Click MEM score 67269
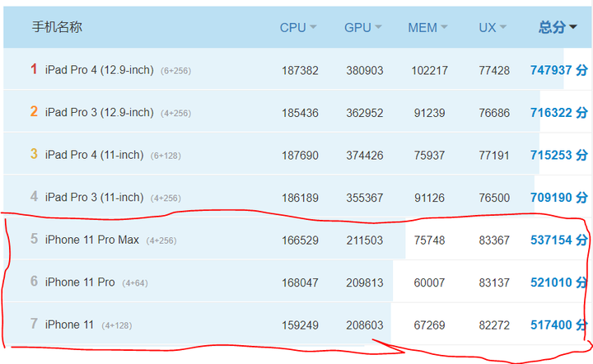Image resolution: width=593 pixels, height=364 pixels. coord(429,325)
